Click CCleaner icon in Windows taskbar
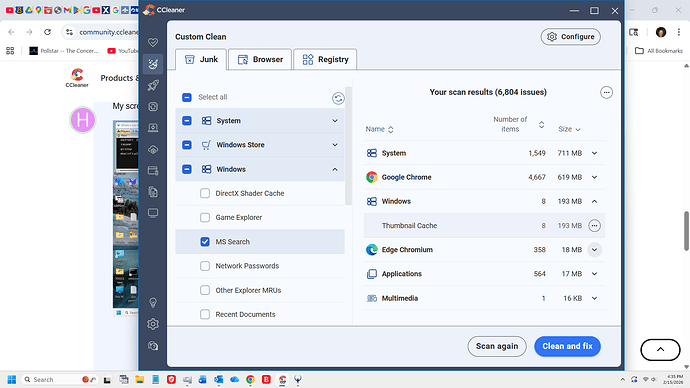The height and width of the screenshot is (388, 690). 282,379
